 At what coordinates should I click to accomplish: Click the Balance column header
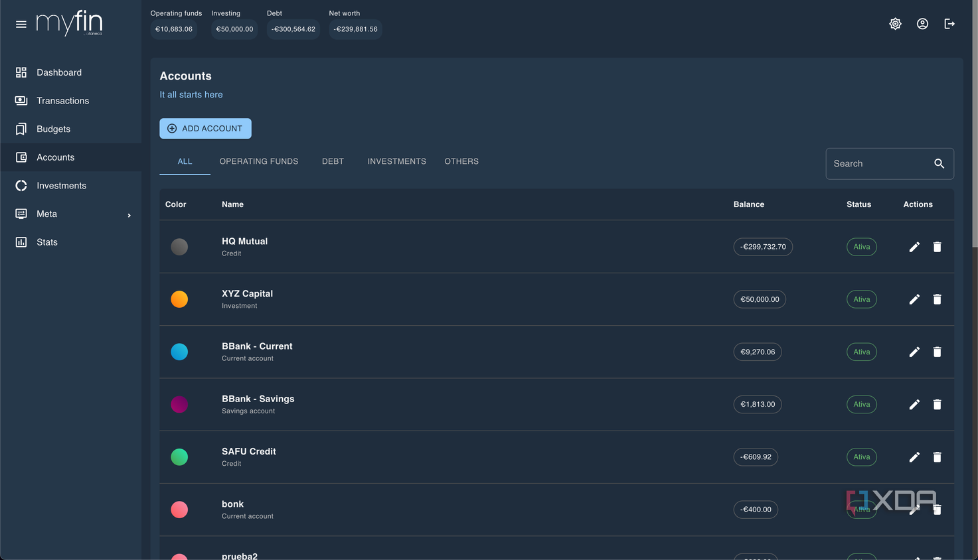tap(749, 204)
